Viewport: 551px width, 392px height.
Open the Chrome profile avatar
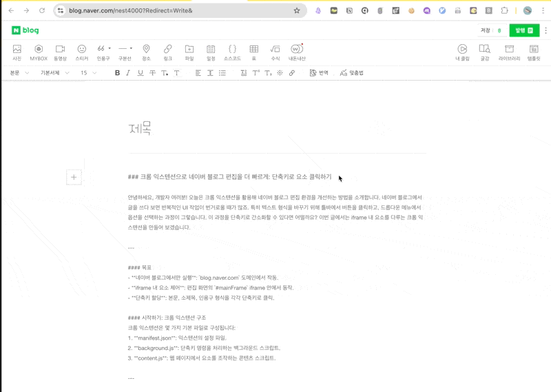point(528,10)
